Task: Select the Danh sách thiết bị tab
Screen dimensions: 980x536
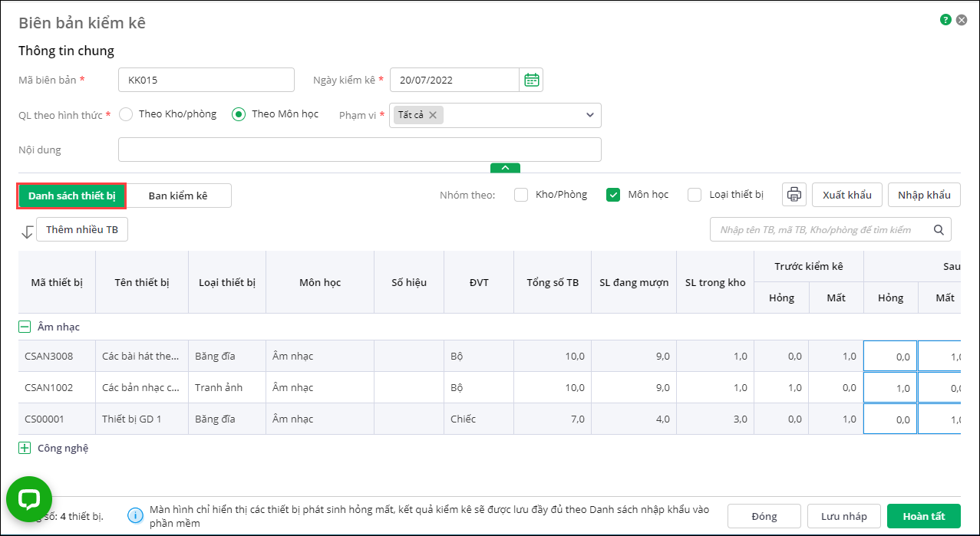Action: (x=71, y=196)
